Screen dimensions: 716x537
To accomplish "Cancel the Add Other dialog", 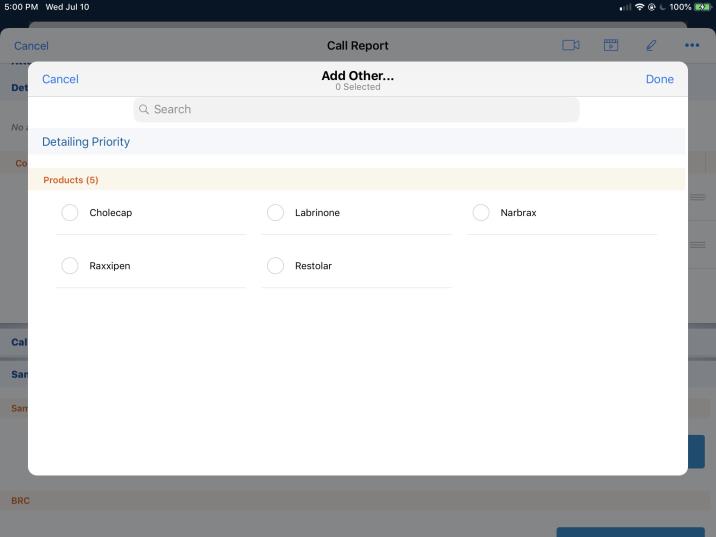I will pos(60,79).
